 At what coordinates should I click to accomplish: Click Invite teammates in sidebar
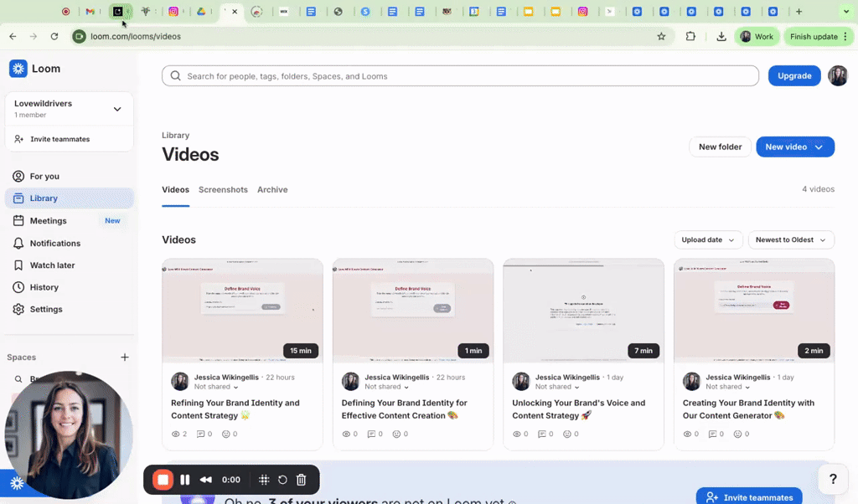click(69, 139)
